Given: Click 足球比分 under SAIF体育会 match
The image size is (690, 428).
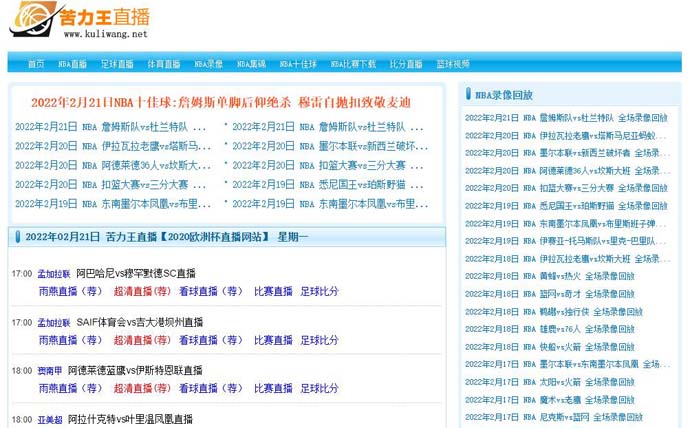Looking at the screenshot, I should (x=319, y=340).
